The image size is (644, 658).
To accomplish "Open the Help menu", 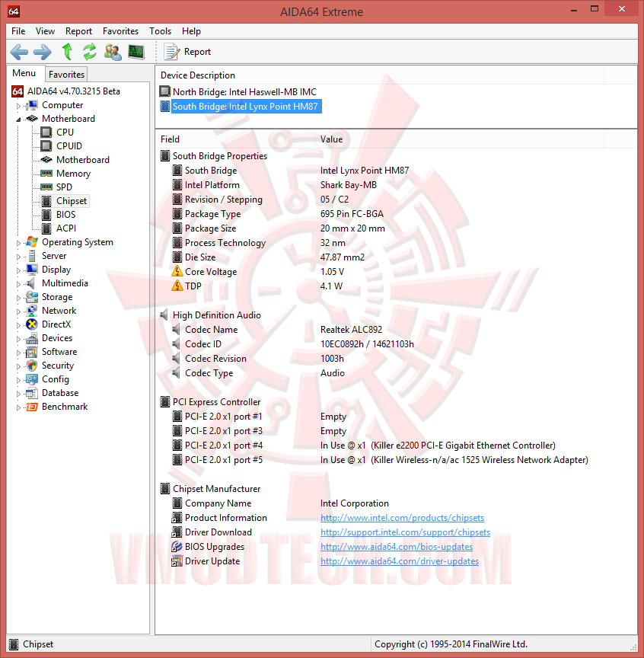I will point(191,31).
